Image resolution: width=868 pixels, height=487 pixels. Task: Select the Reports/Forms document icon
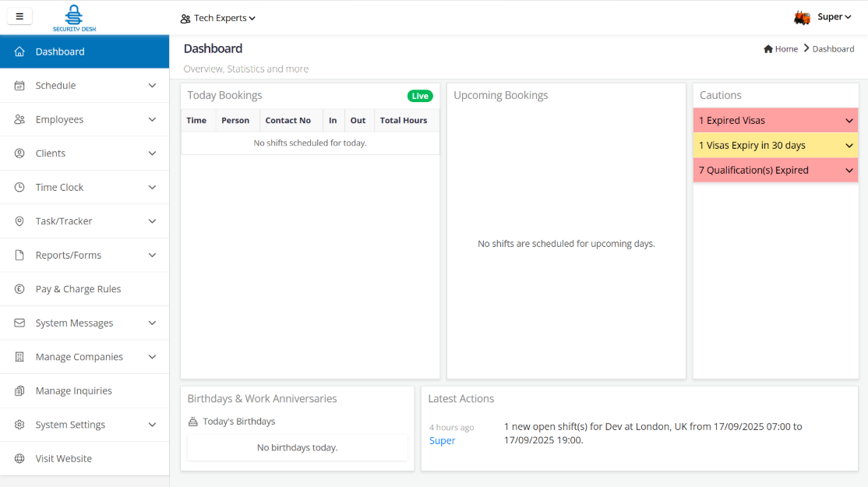19,255
